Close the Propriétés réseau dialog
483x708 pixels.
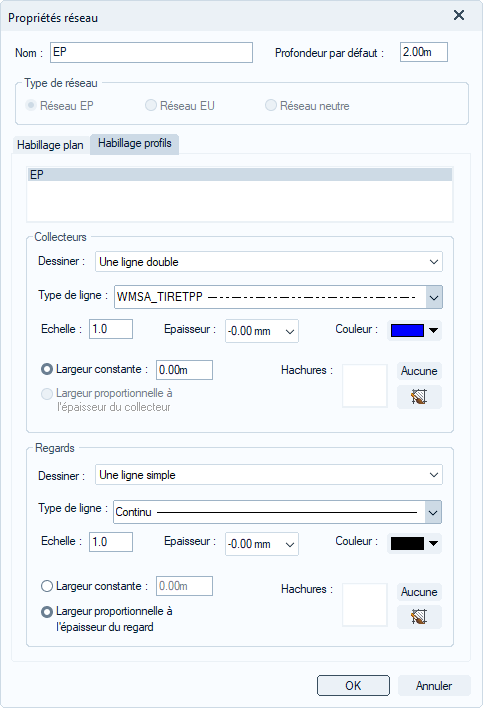(x=459, y=15)
